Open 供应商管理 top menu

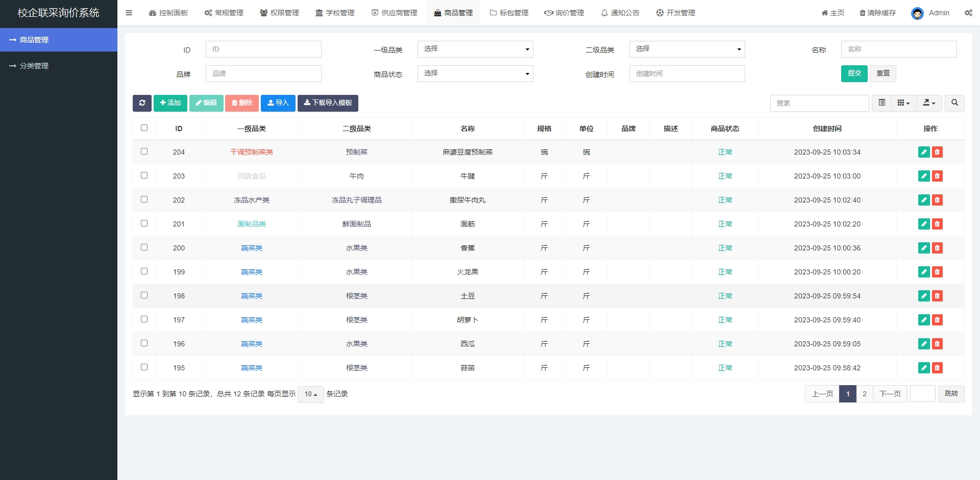pos(394,13)
